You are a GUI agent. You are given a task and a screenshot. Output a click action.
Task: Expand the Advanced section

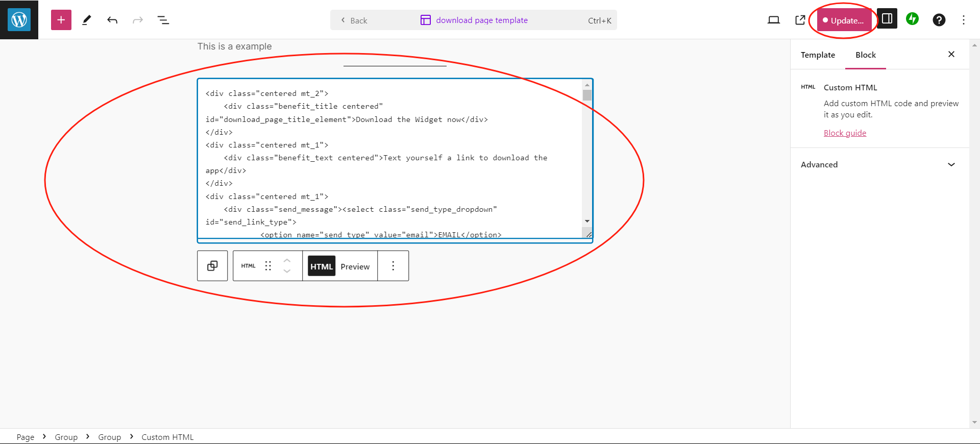coord(879,164)
